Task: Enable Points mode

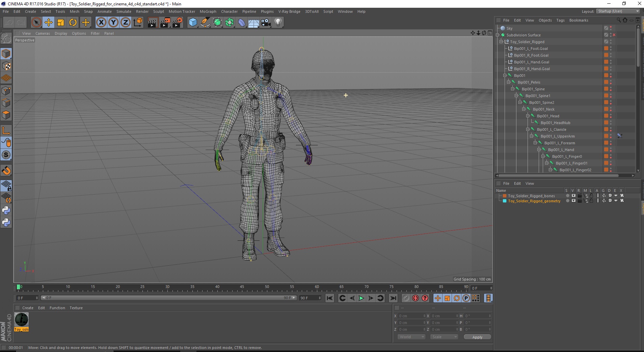Action: (6, 91)
